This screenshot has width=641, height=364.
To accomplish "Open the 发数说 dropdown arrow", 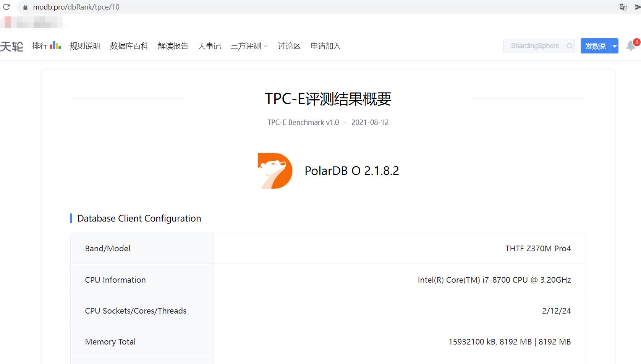I will (615, 46).
